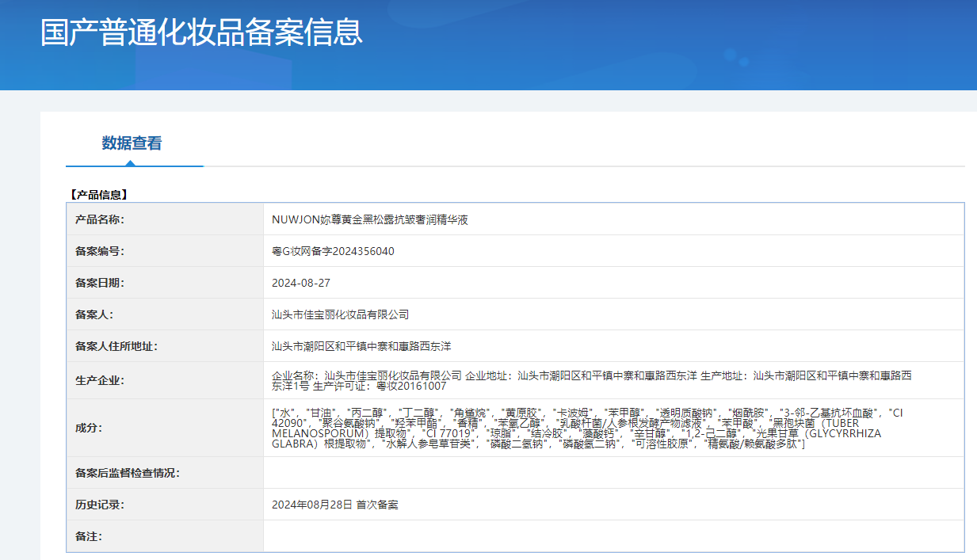
Task: Select the 成分 row label
Action: pyautogui.click(x=89, y=428)
